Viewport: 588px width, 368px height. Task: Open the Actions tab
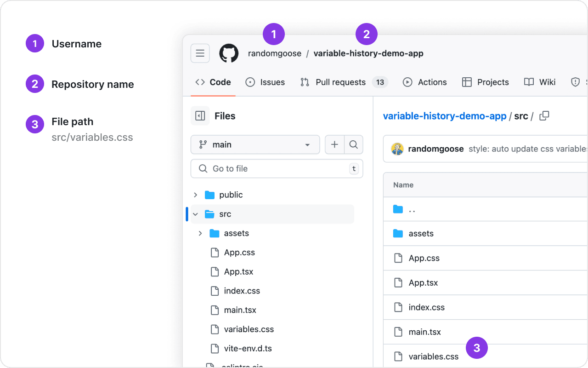[424, 82]
